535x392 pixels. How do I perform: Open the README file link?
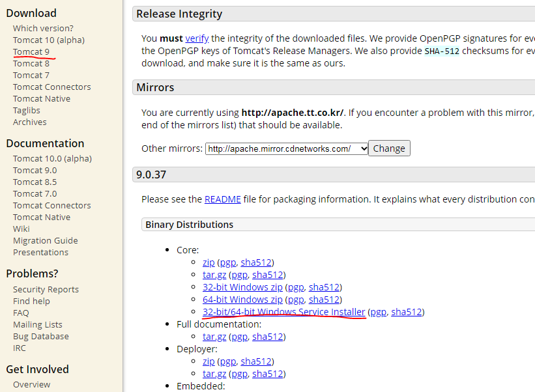(222, 199)
